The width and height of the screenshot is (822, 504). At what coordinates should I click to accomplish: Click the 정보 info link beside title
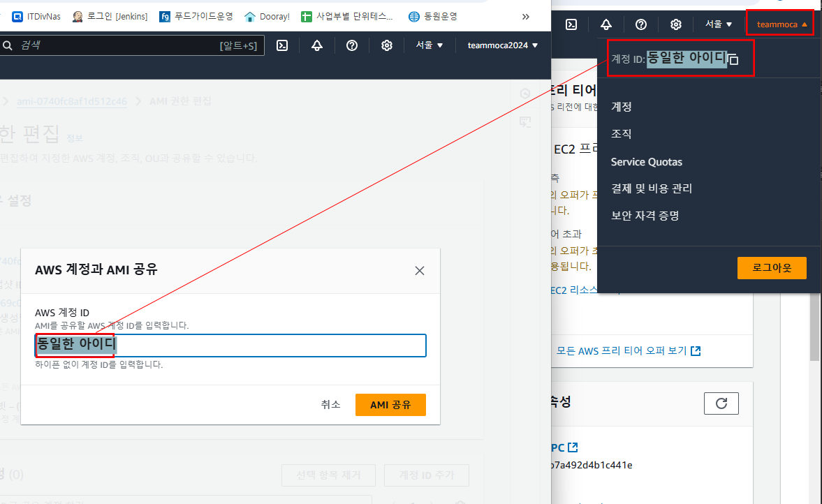(x=75, y=138)
